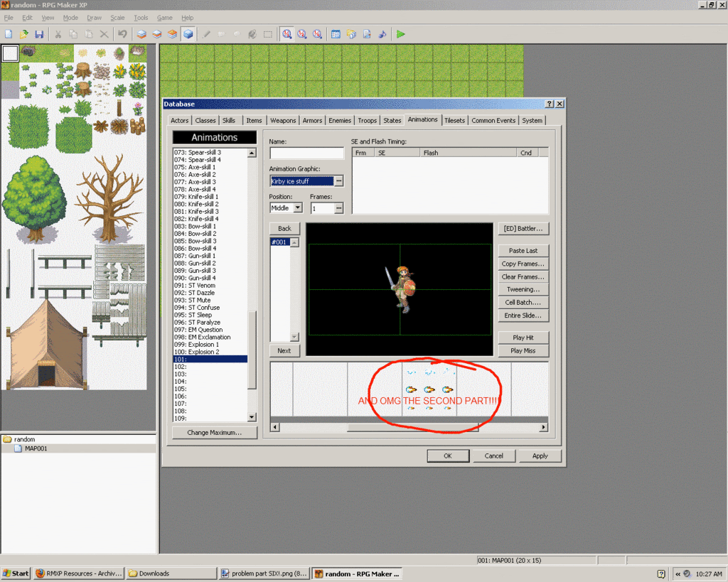
Task: Select the Flood Fill tool
Action: pyautogui.click(x=252, y=34)
